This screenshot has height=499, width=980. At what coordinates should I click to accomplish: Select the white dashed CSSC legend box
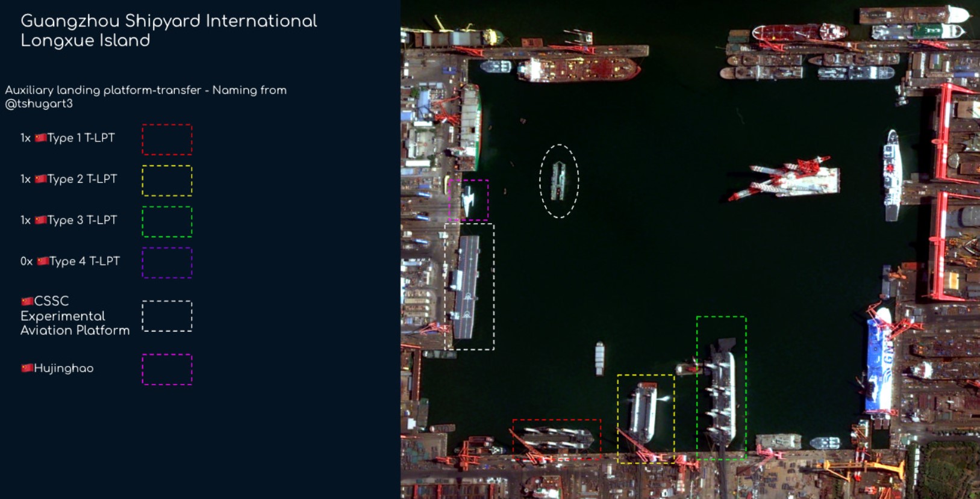[167, 316]
